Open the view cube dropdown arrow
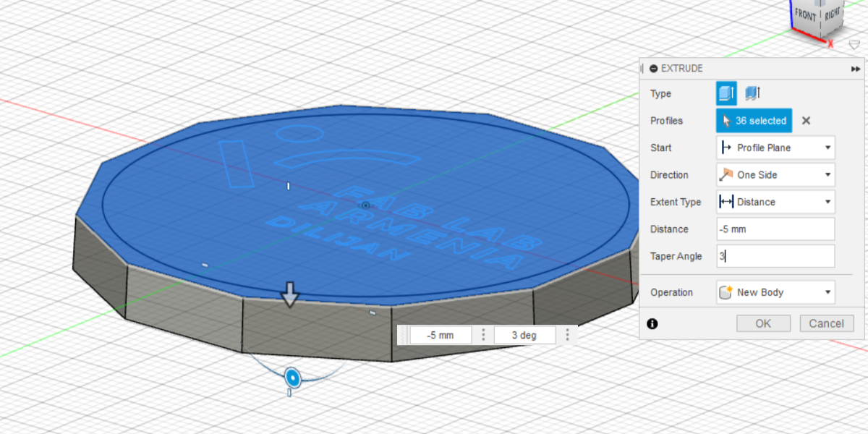This screenshot has width=868, height=434. point(854,44)
